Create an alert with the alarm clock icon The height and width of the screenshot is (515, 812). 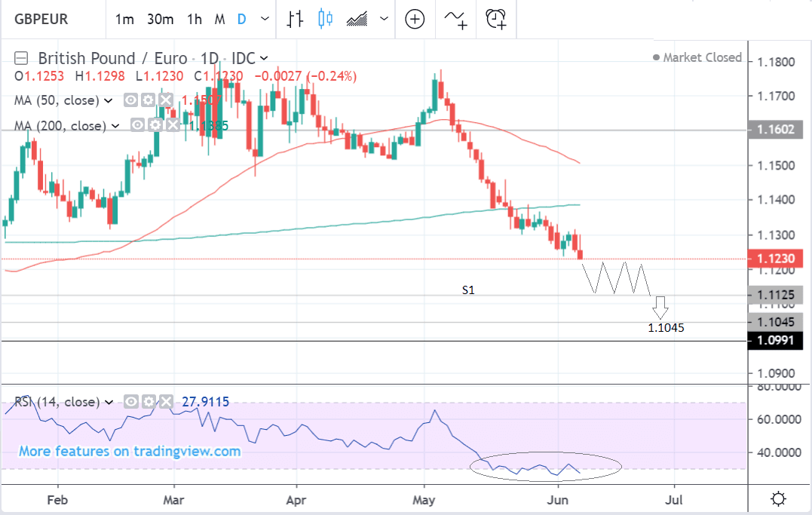click(495, 20)
